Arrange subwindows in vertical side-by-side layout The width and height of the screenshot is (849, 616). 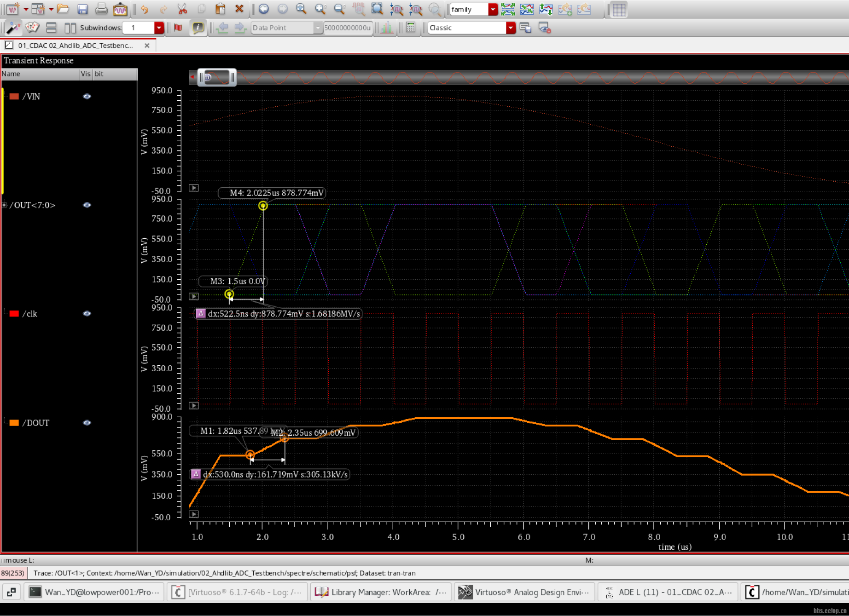(x=70, y=28)
